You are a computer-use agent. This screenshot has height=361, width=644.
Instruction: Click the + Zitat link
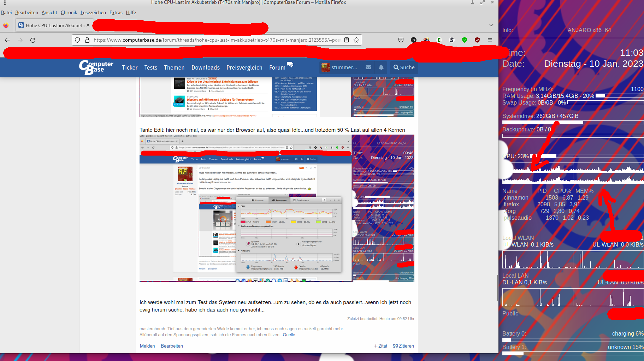click(380, 346)
